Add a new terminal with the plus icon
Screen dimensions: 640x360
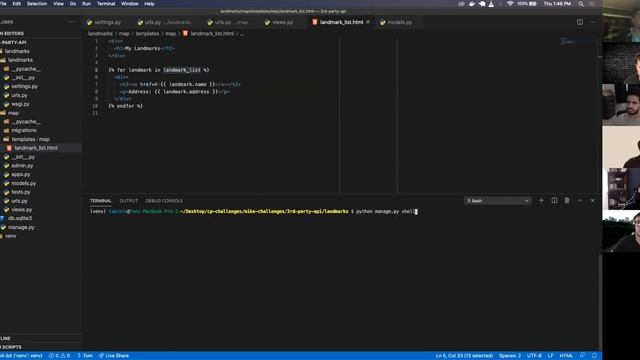(x=541, y=201)
